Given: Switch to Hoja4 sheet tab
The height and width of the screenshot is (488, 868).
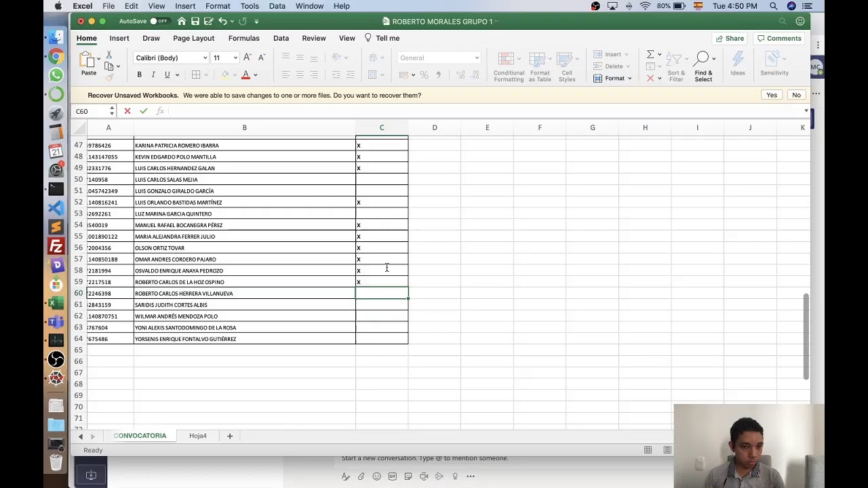Looking at the screenshot, I should (x=197, y=436).
